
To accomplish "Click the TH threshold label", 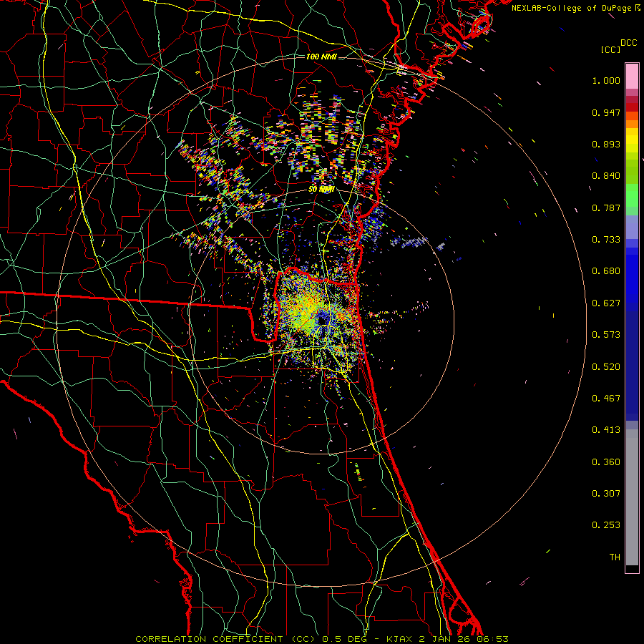I will tap(615, 557).
